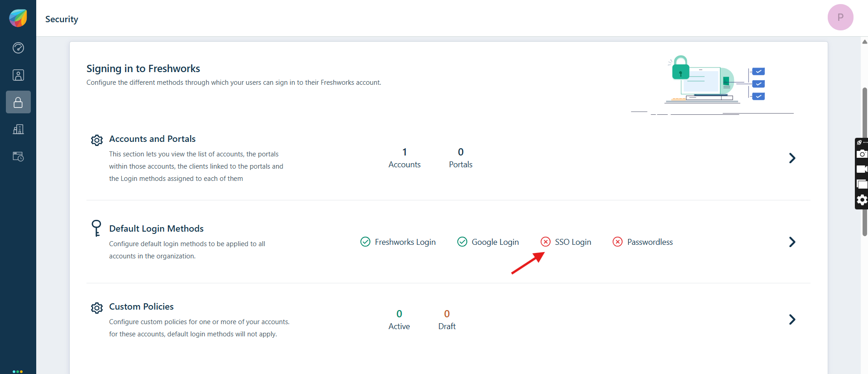Open the organization building icon in sidebar
The image size is (868, 374).
pos(18,129)
